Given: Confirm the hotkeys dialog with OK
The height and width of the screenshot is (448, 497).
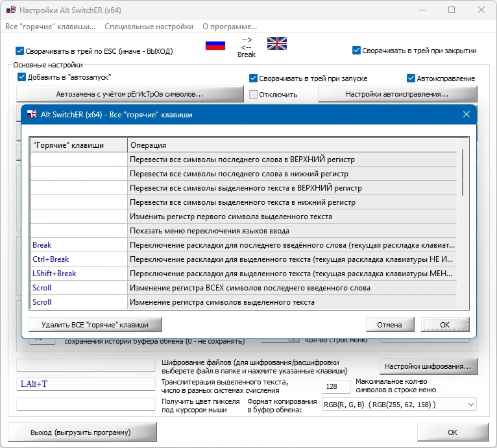Looking at the screenshot, I should [x=444, y=325].
